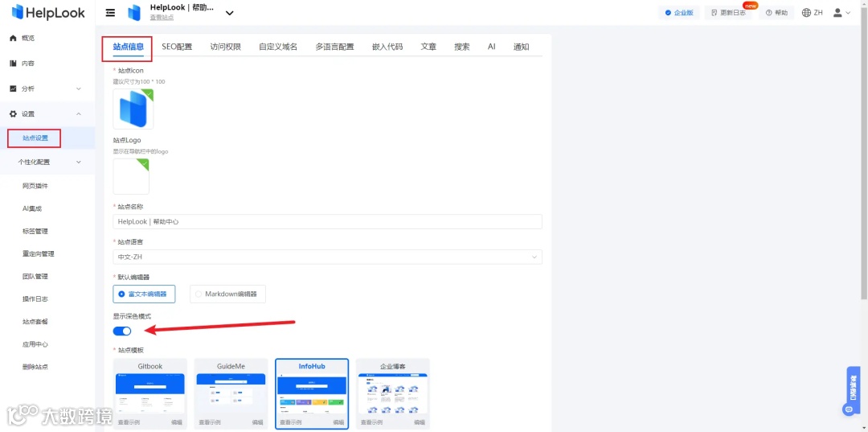
Task: Switch to the 站点信息 tab
Action: coord(129,47)
